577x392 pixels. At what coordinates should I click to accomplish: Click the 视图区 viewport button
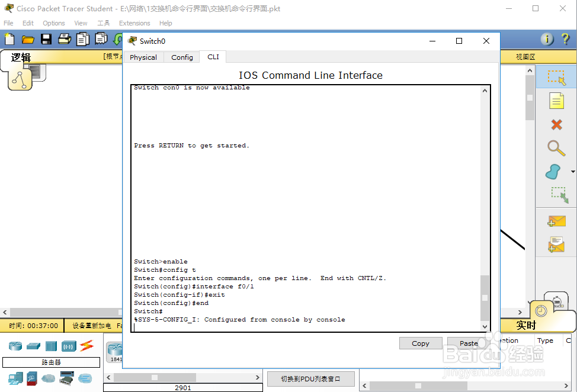tap(525, 57)
